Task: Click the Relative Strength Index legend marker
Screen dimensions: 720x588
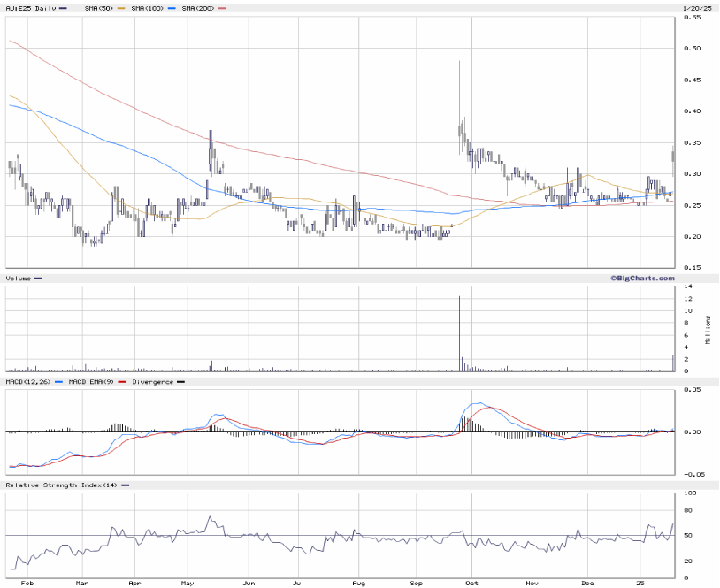Action: (x=125, y=485)
